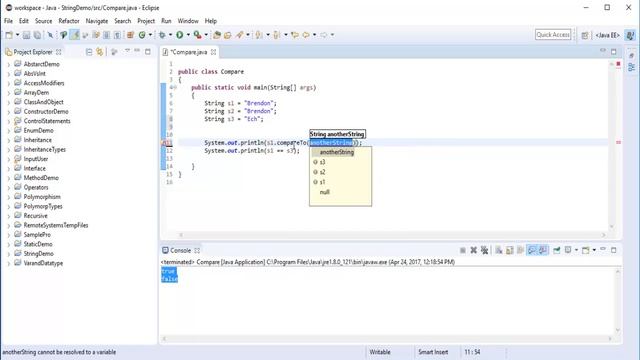
Task: Toggle Show Console on standard error change
Action: [x=543, y=250]
